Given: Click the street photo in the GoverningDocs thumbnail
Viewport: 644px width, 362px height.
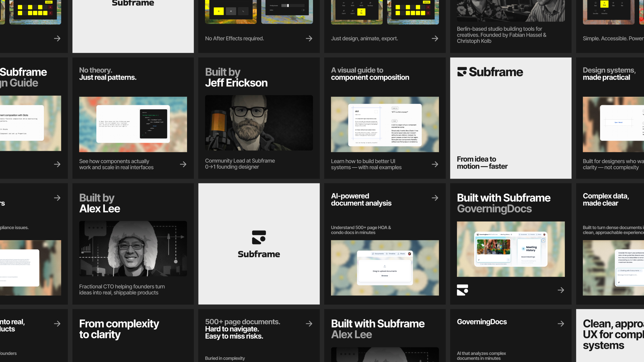Looking at the screenshot, I should click(x=494, y=247).
